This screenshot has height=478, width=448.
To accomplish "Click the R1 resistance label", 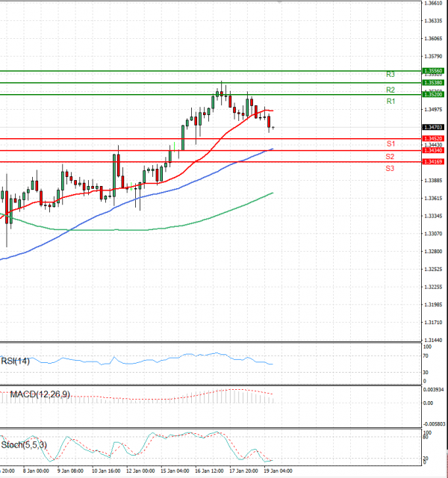I will (391, 102).
